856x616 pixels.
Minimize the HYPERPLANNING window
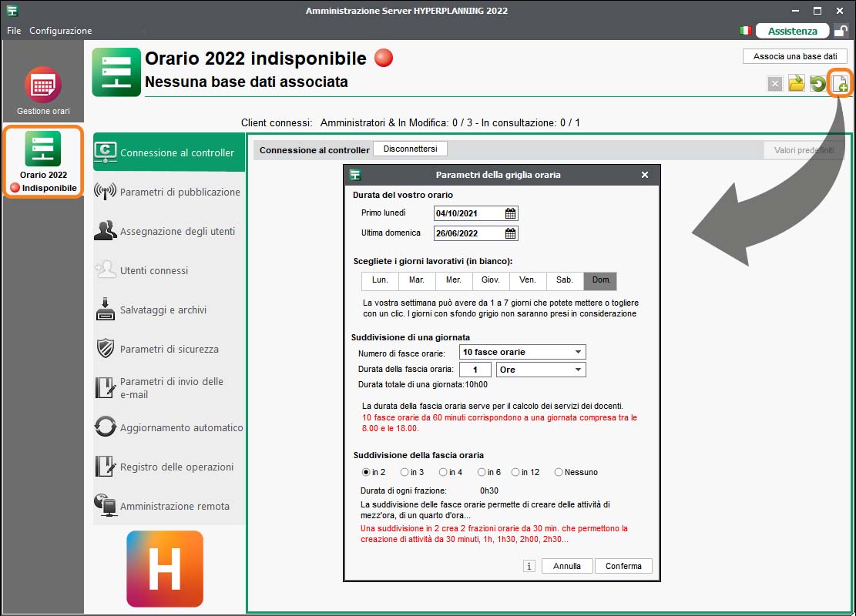[x=795, y=10]
